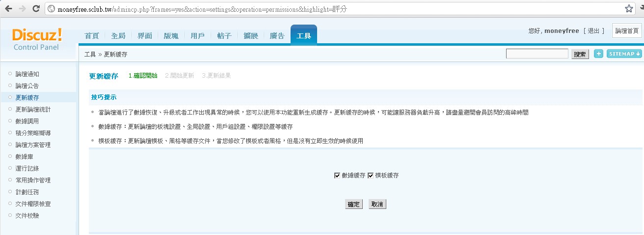Viewport: 644px width, 235px height.
Task: Select the 用戶 tab
Action: pos(198,36)
